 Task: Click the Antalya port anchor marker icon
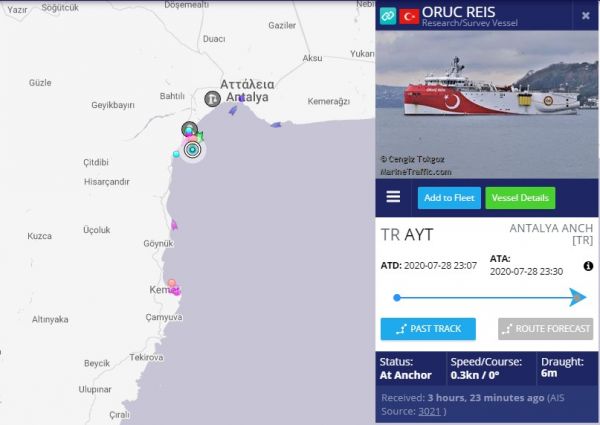coord(212,99)
